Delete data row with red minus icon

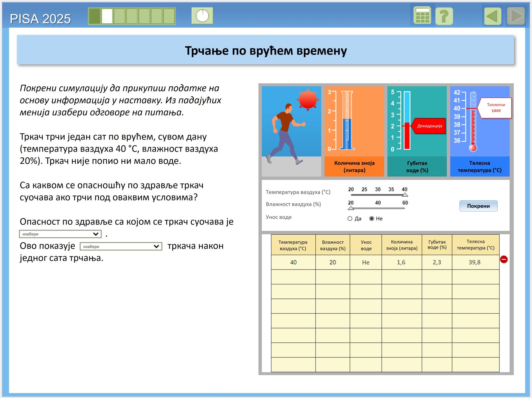[503, 259]
